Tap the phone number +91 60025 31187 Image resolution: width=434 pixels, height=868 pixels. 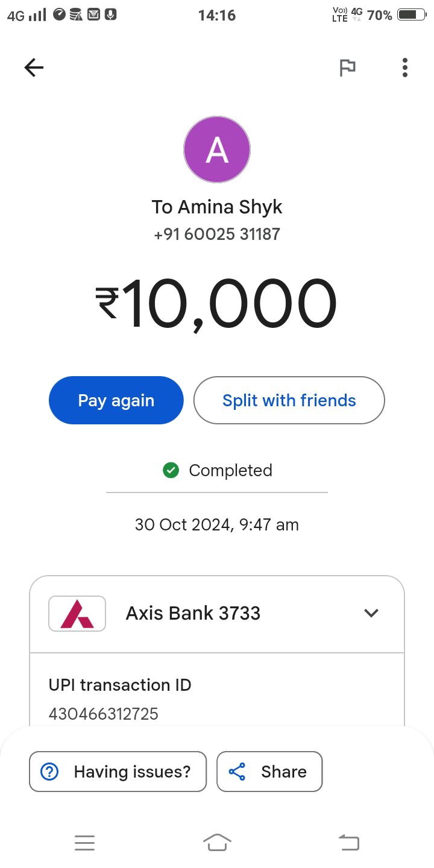pyautogui.click(x=217, y=234)
